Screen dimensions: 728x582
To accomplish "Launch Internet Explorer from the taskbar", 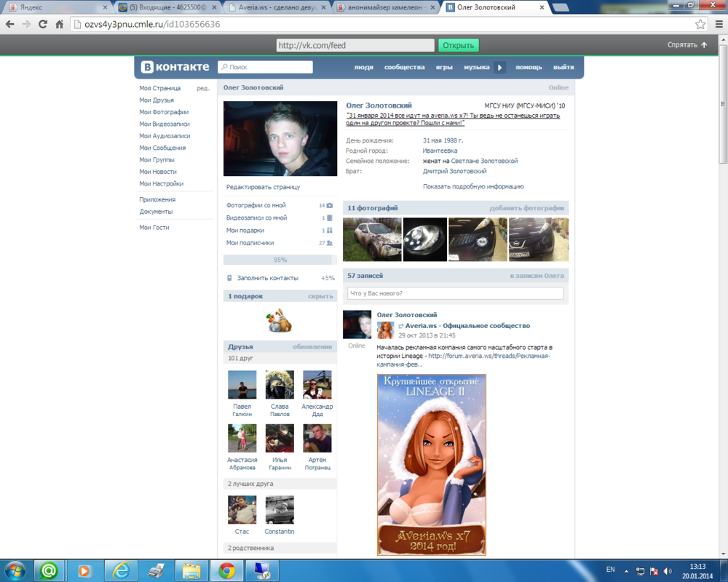I will [119, 570].
